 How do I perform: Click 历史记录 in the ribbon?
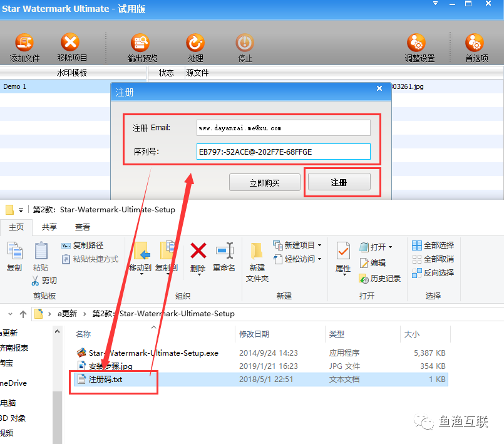[380, 279]
